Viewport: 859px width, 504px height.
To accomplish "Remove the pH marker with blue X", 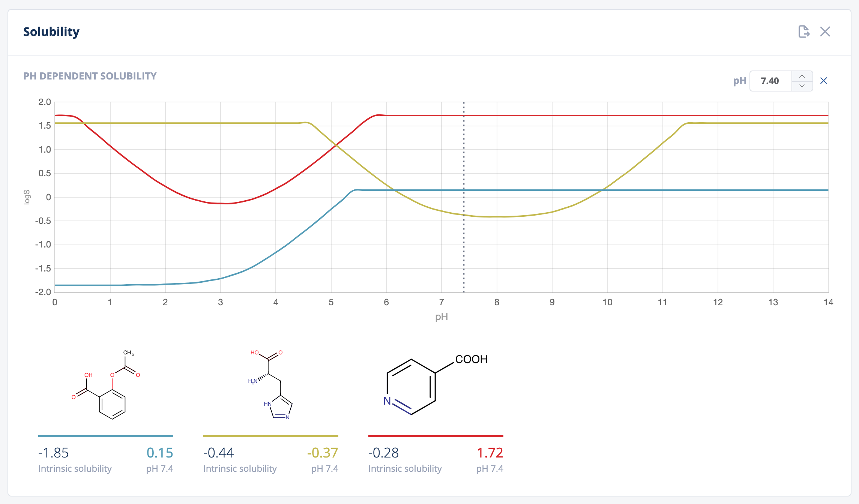I will (823, 81).
